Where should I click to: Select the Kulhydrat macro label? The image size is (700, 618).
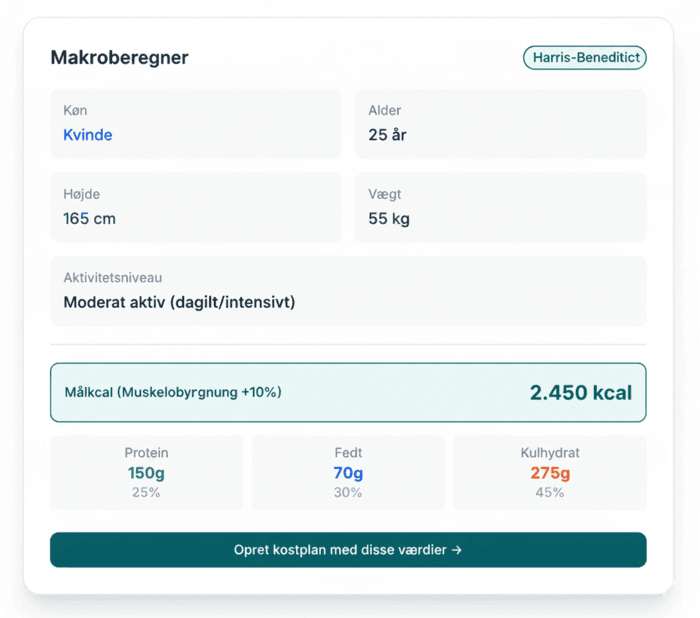(550, 453)
